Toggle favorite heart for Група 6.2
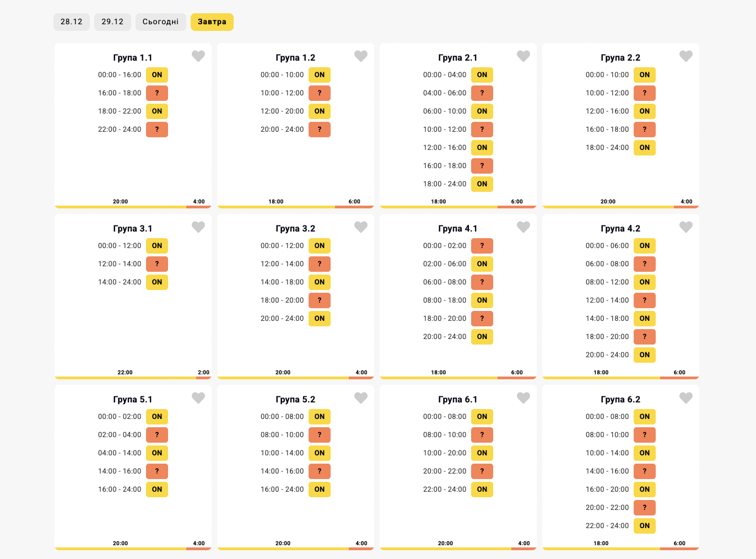 (686, 398)
